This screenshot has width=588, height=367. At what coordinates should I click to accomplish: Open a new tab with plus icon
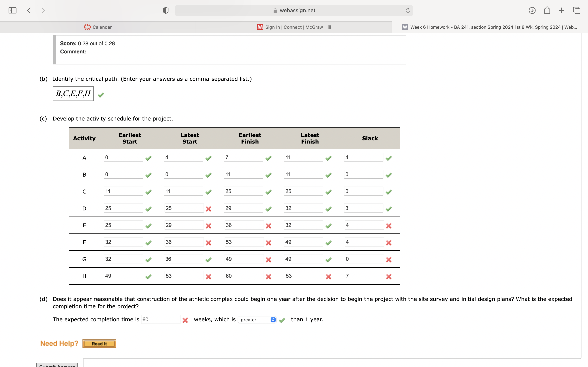click(561, 10)
